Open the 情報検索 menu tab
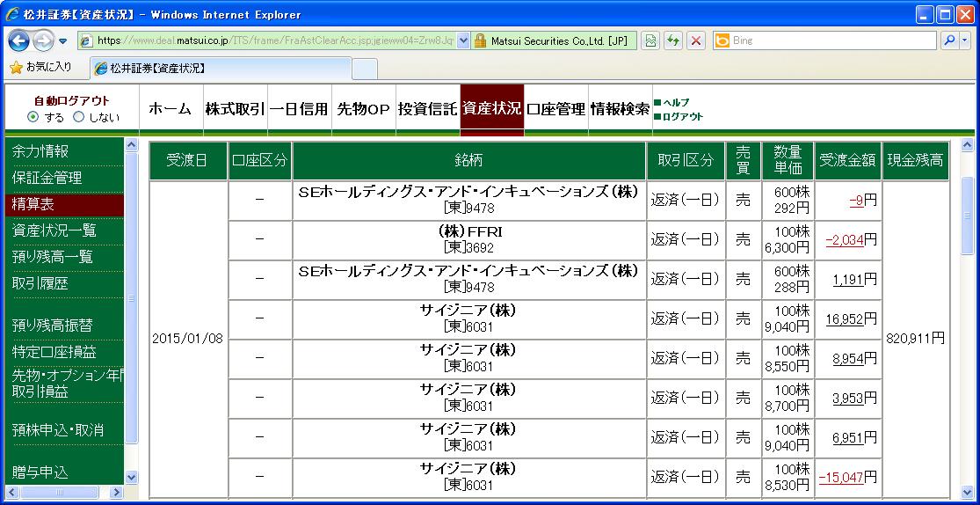The image size is (980, 505). click(x=621, y=109)
